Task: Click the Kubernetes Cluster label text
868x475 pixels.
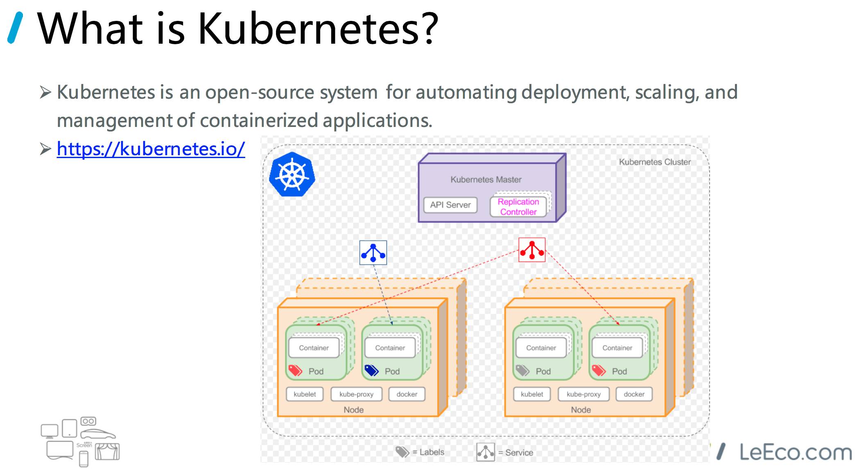Action: click(655, 162)
